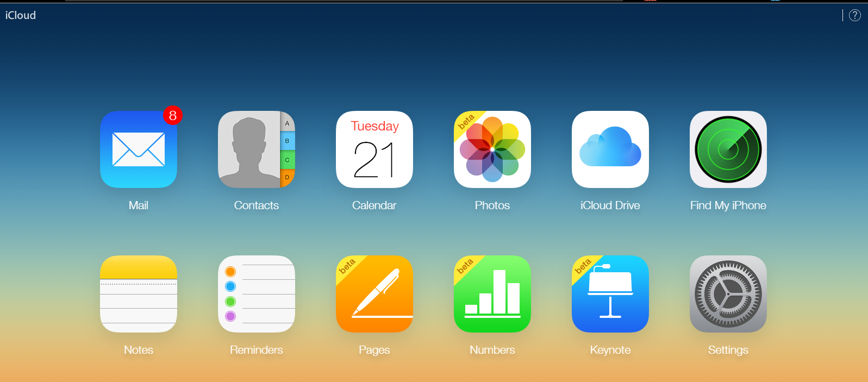Viewport: 868px width, 382px height.
Task: Open the Mail app icon
Action: point(139,149)
